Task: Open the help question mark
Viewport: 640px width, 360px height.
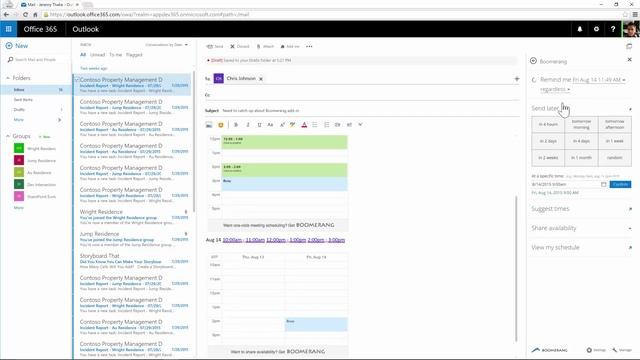Action: [613, 29]
